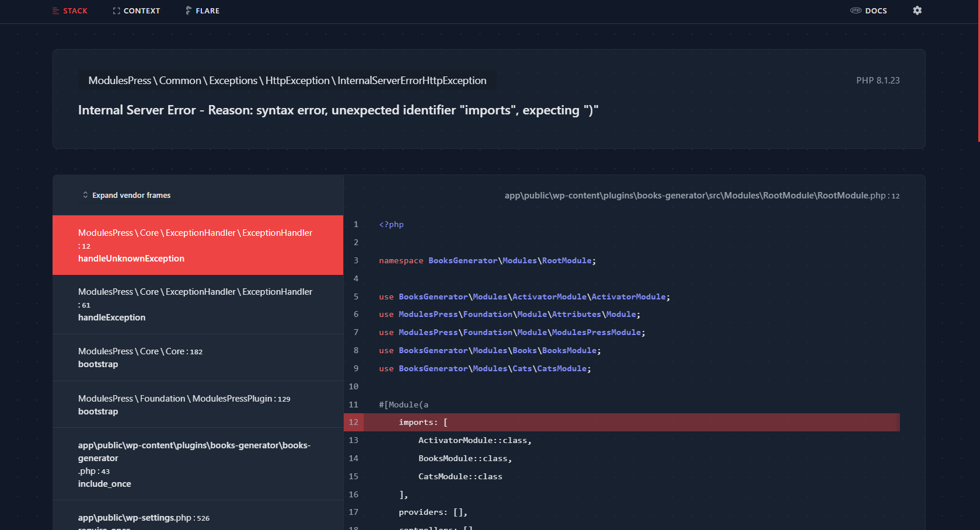Click the Flare icon in the navbar
Viewport: 980px width, 530px height.
[x=189, y=11]
